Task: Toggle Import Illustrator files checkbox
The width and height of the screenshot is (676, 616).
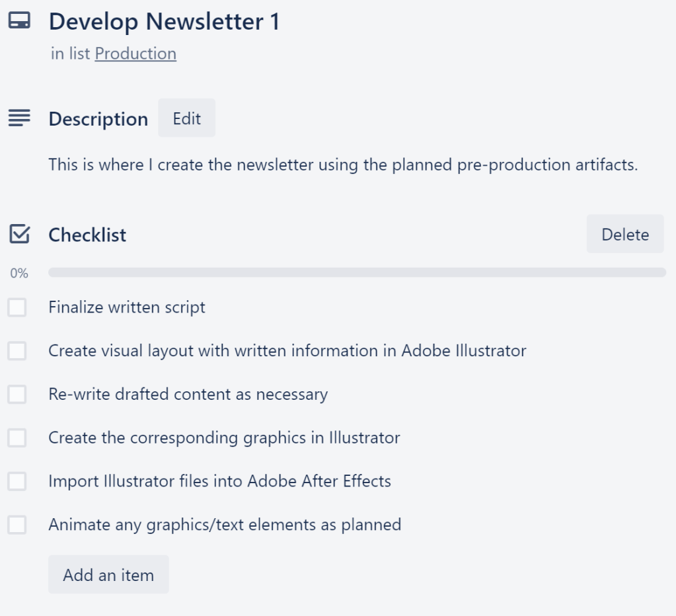Action: (17, 481)
